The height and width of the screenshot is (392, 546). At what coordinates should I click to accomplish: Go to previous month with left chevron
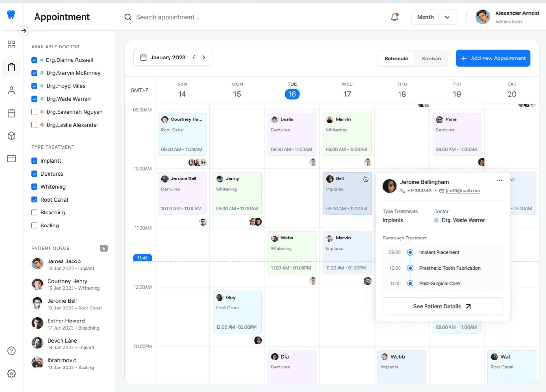(x=194, y=58)
